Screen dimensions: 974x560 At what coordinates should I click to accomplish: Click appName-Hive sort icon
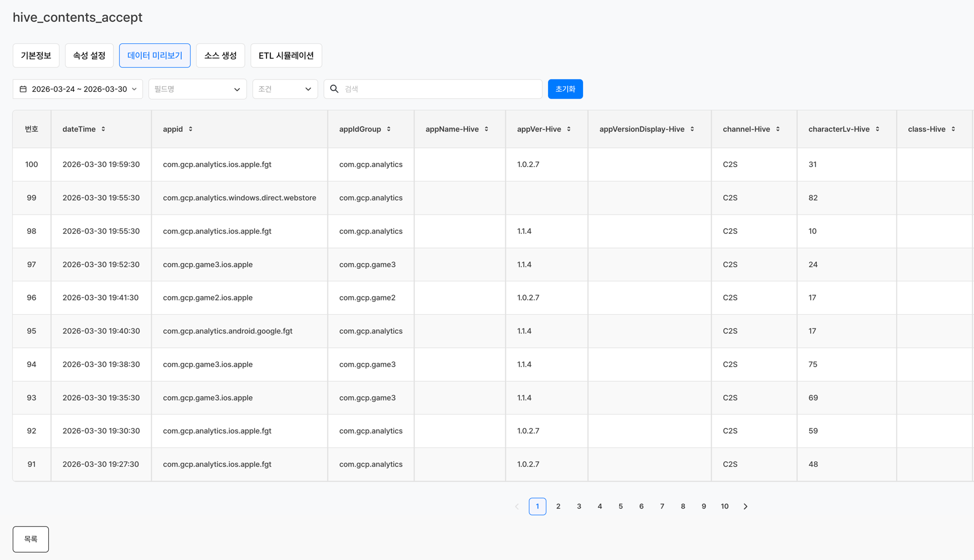pos(486,129)
